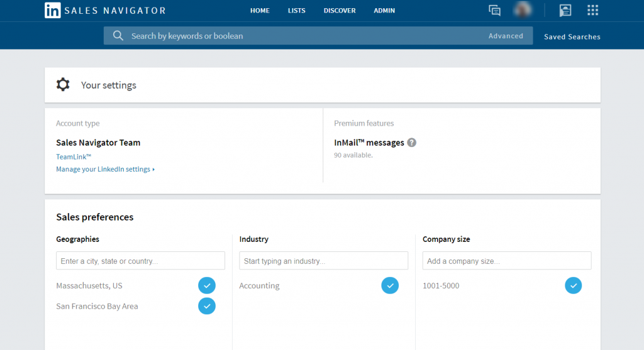Screen dimensions: 644x350
Task: Click the Geographies city, state or country field
Action: tap(140, 261)
